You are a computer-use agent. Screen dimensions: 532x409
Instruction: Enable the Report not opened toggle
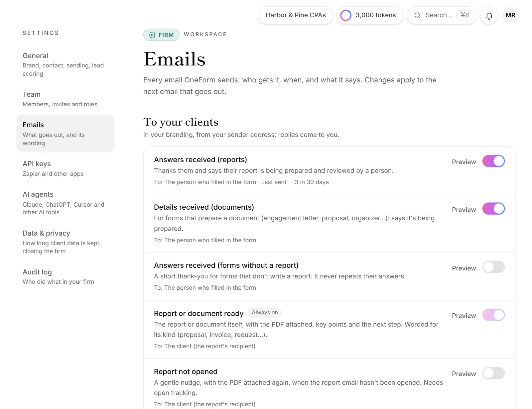click(494, 373)
